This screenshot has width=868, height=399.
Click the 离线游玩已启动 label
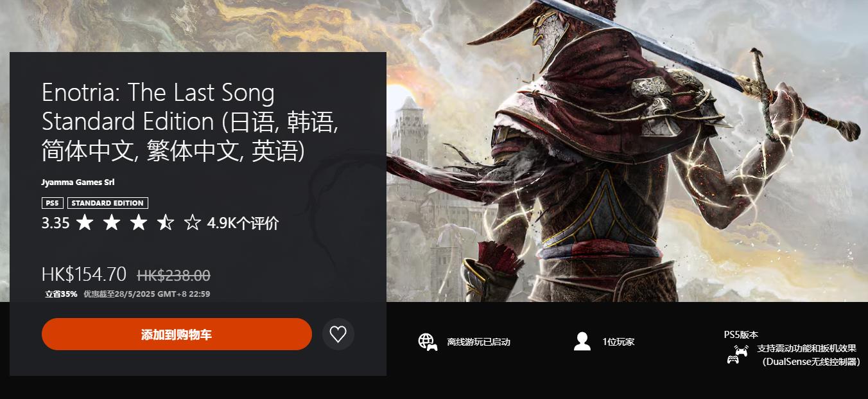478,342
